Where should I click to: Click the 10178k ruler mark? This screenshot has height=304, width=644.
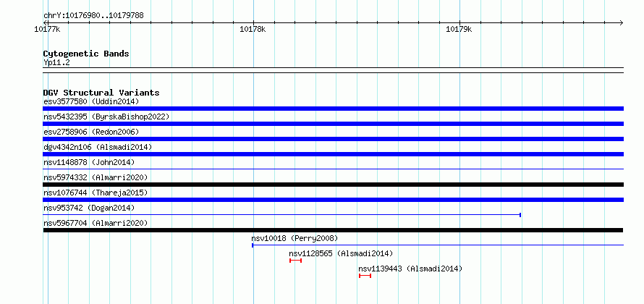[253, 29]
